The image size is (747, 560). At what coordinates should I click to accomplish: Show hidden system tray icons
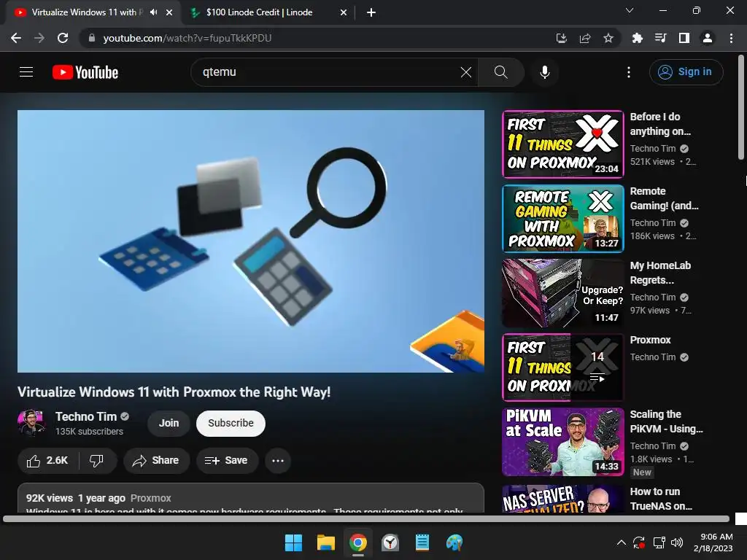pyautogui.click(x=622, y=542)
